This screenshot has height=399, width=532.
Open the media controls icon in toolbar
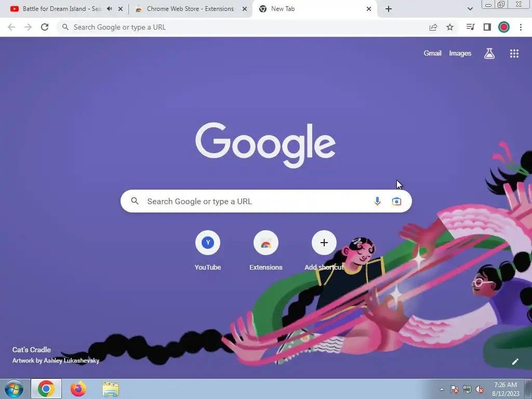click(470, 27)
